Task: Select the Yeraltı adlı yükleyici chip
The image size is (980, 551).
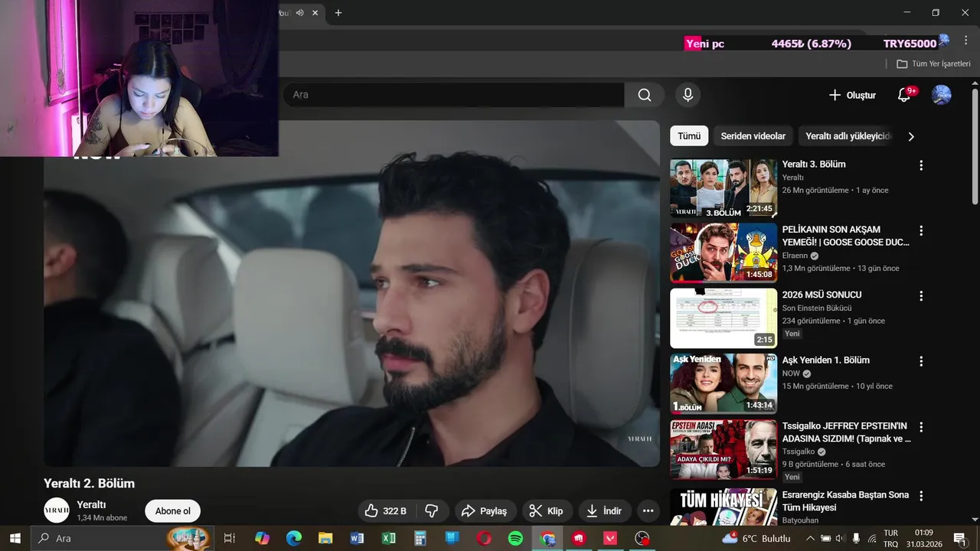Action: click(848, 136)
